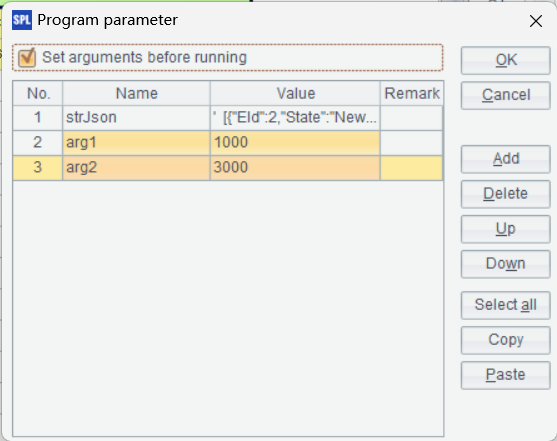The image size is (557, 441).
Task: Copy the selected parameters
Action: pos(505,340)
